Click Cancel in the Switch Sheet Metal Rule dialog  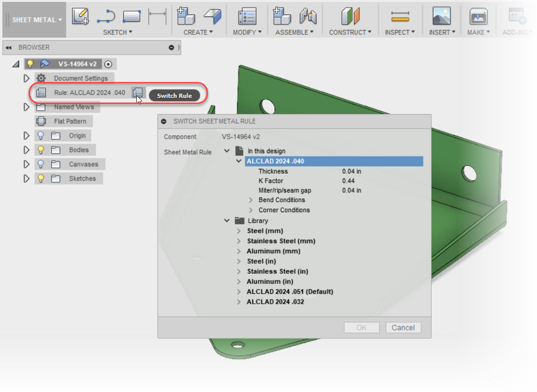403,328
